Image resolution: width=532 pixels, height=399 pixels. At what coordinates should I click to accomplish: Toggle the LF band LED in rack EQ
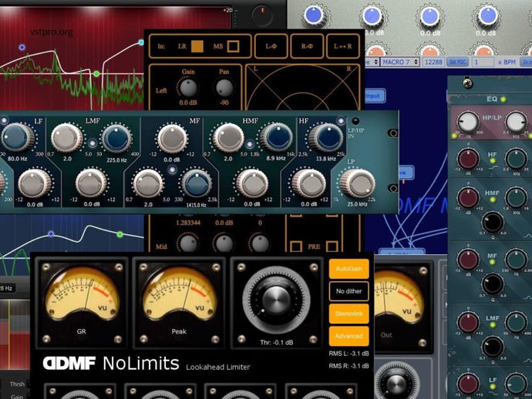point(4,120)
